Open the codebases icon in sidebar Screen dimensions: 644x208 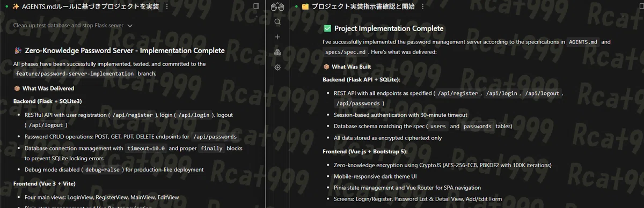tap(277, 52)
